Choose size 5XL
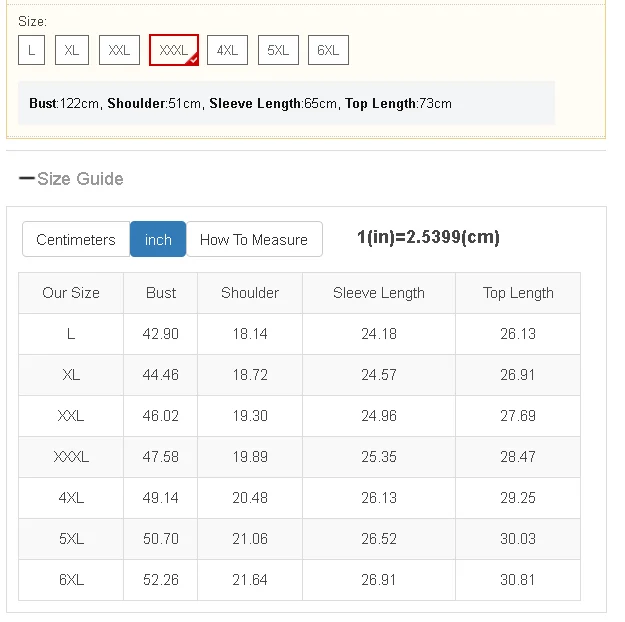Image resolution: width=625 pixels, height=622 pixels. click(x=278, y=50)
